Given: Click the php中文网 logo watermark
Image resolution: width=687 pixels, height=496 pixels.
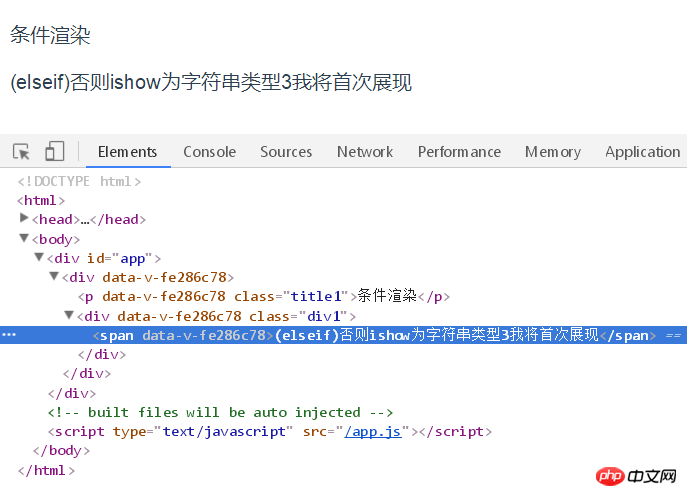Looking at the screenshot, I should (636, 476).
